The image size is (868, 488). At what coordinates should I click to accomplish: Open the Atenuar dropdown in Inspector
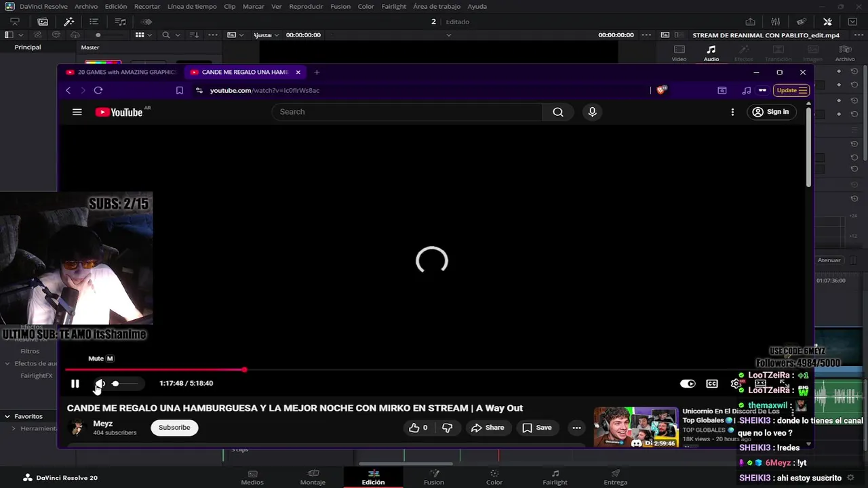[830, 260]
